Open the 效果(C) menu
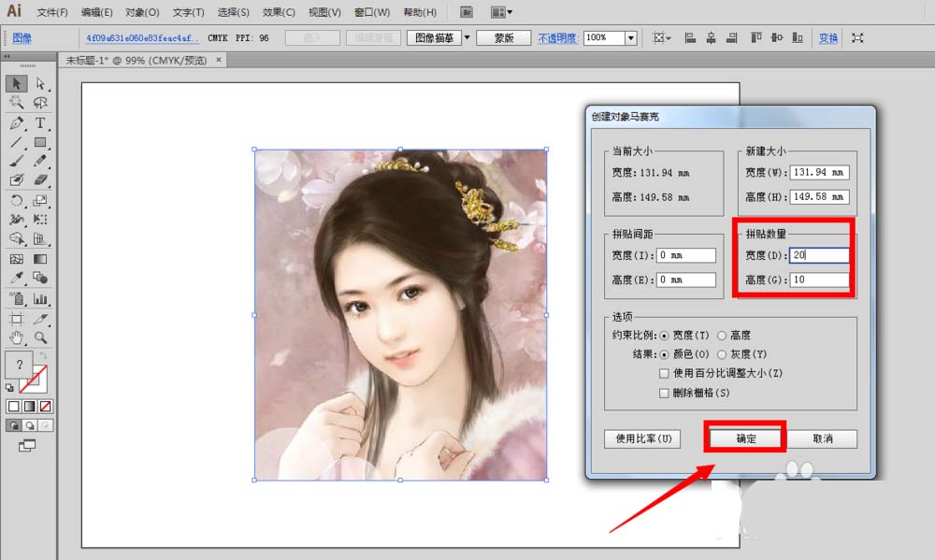Screen dimensions: 935x560 (279, 12)
